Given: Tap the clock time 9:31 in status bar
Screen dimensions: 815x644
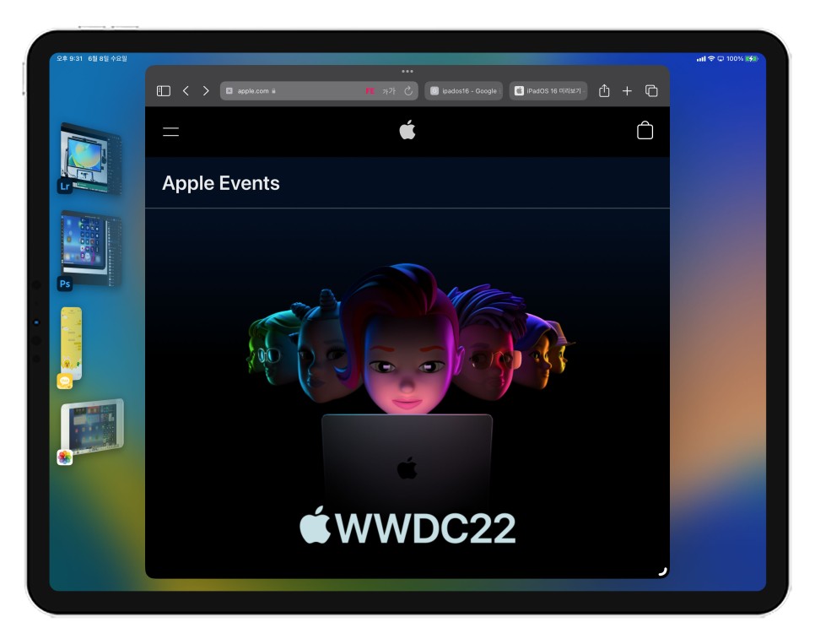Looking at the screenshot, I should coord(70,59).
